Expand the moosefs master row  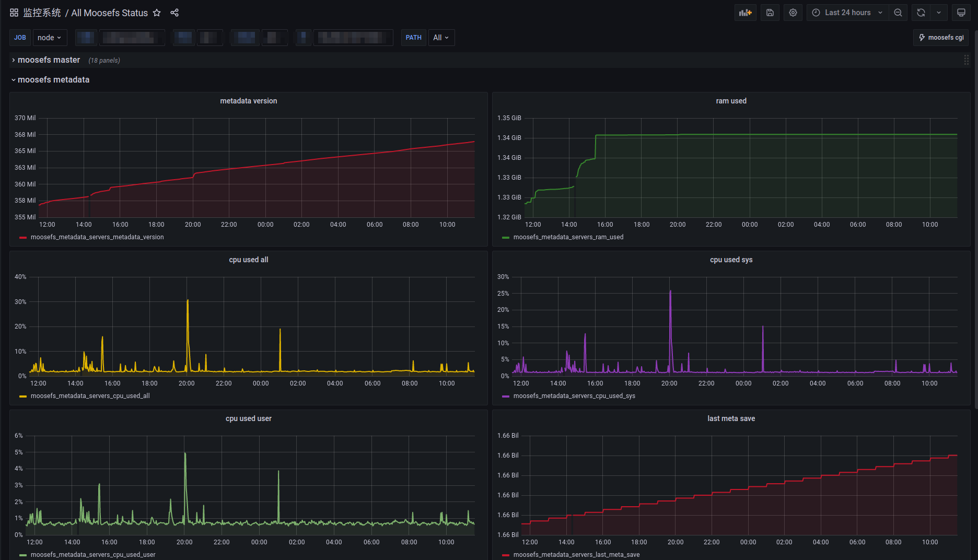49,60
